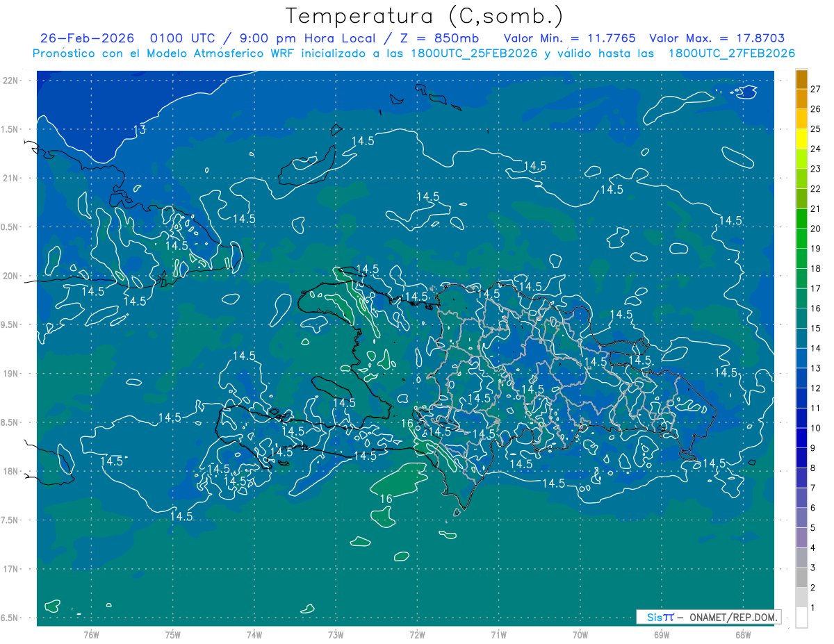The width and height of the screenshot is (834, 644).
Task: Click the 27 label on the color scale
Action: [815, 89]
